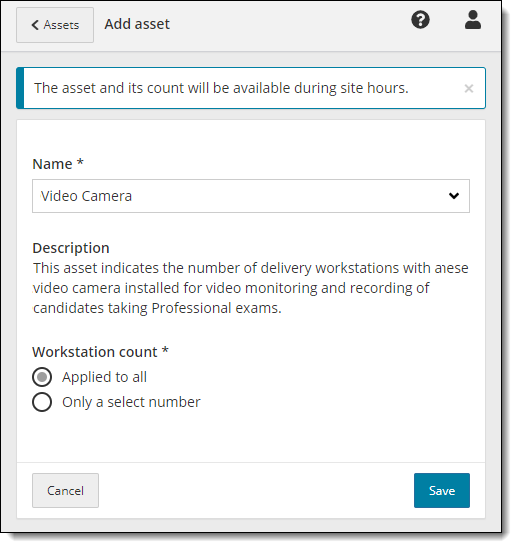
Task: Choose Only a select number radio button
Action: click(x=42, y=402)
